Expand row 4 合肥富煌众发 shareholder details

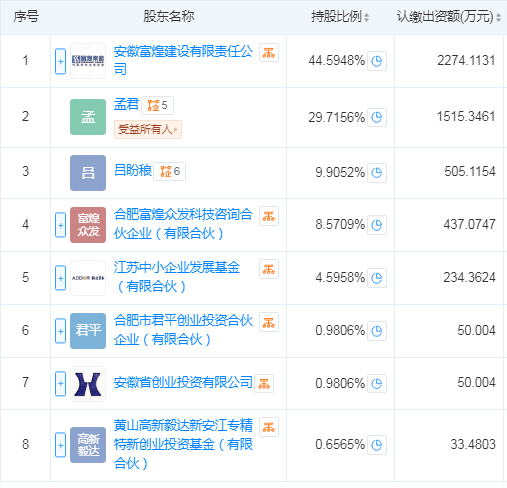60,225
